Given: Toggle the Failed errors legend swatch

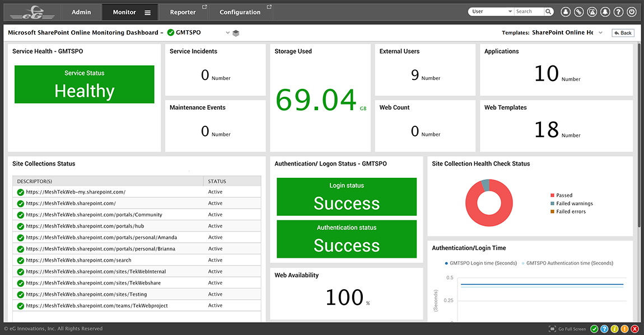Looking at the screenshot, I should coord(552,211).
